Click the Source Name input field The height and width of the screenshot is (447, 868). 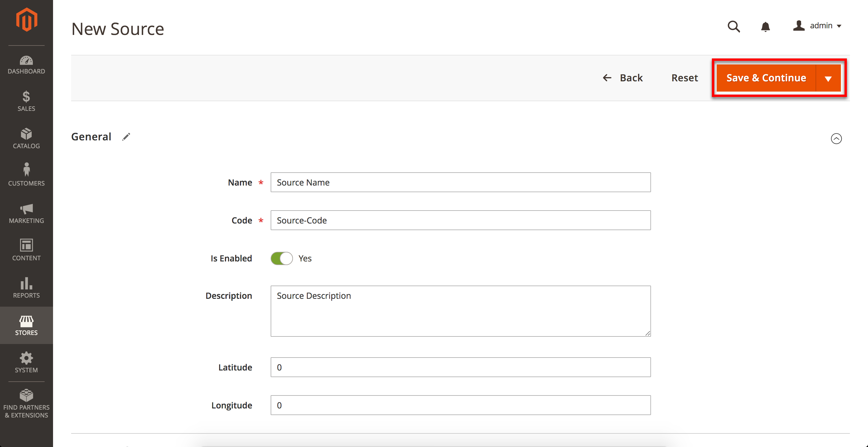[x=460, y=182]
